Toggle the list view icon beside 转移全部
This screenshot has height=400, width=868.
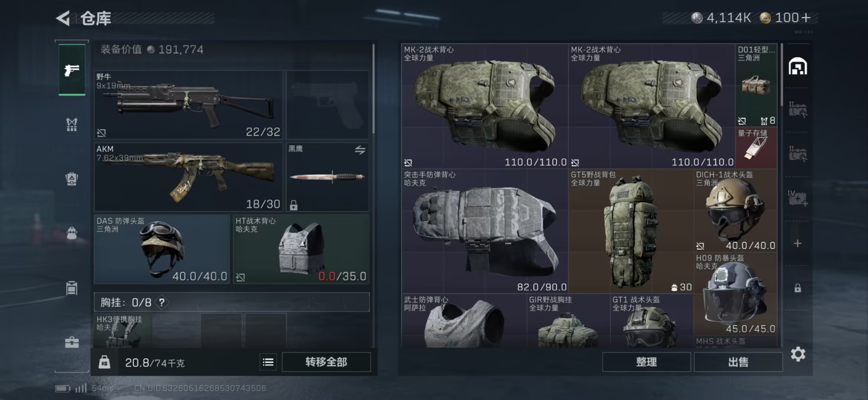tap(268, 362)
